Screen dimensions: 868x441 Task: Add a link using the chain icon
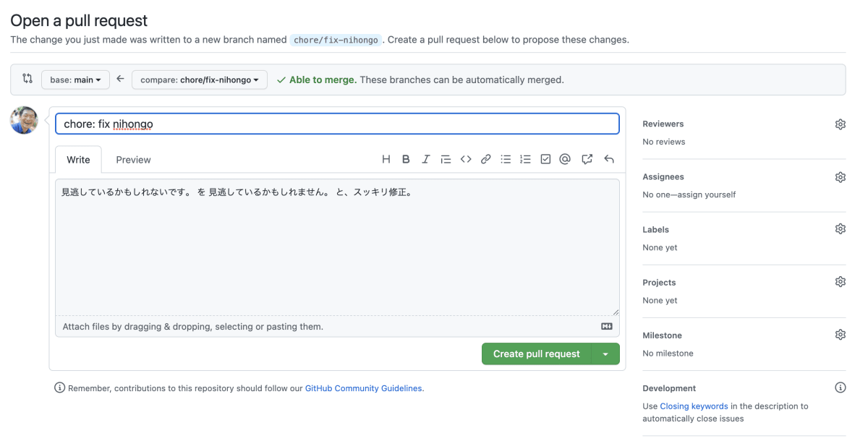(x=486, y=159)
